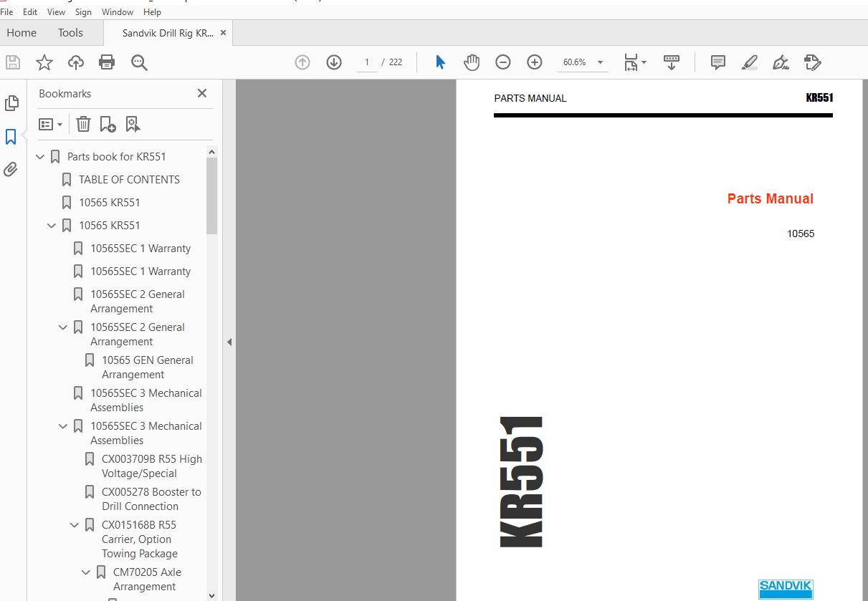Open the second 10565SEC 1 Warranty bookmark

[x=140, y=271]
